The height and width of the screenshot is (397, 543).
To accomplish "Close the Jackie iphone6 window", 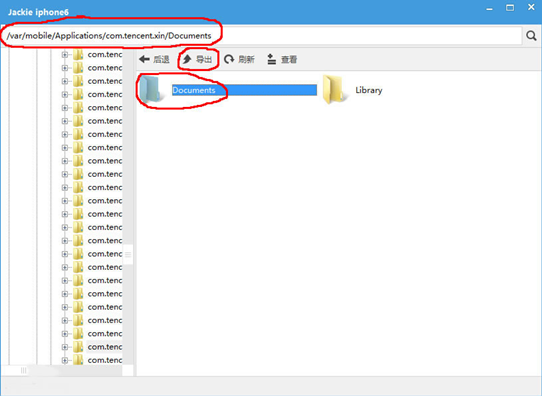I will [531, 7].
